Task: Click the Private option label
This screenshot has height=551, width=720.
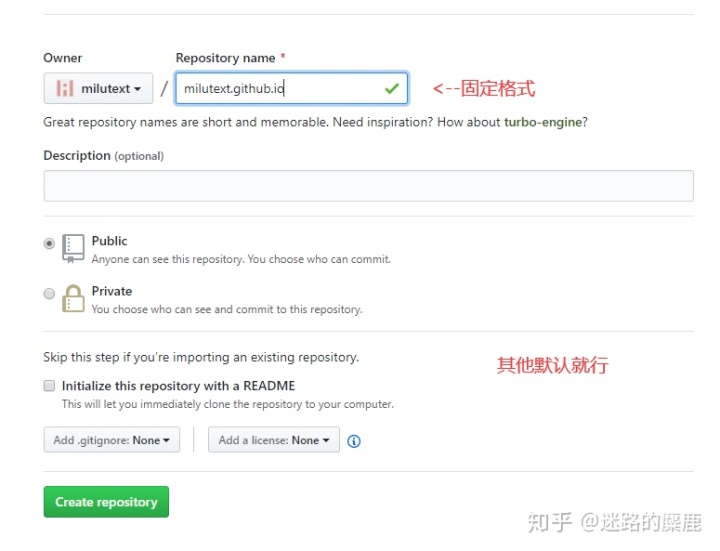Action: [x=112, y=291]
